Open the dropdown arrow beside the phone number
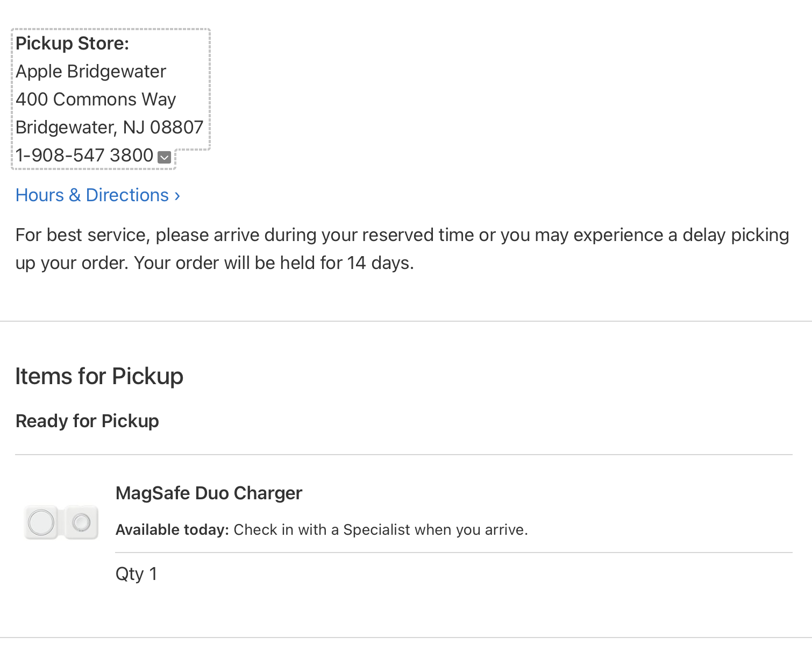The height and width of the screenshot is (651, 812). 165,157
